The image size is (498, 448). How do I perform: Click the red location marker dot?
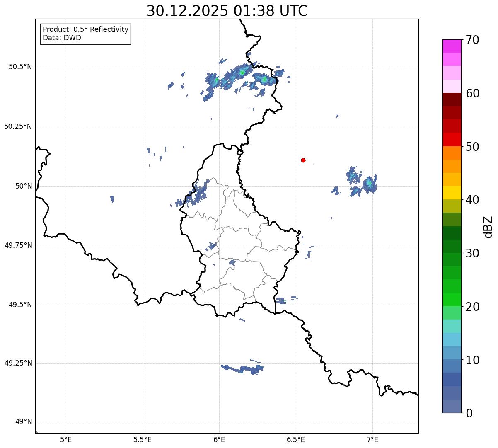[x=303, y=160]
